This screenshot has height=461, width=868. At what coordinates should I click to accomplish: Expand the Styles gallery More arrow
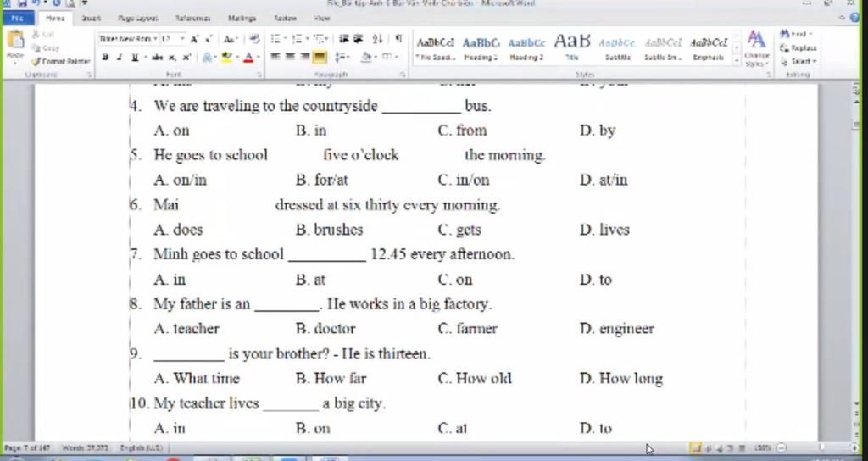point(737,61)
